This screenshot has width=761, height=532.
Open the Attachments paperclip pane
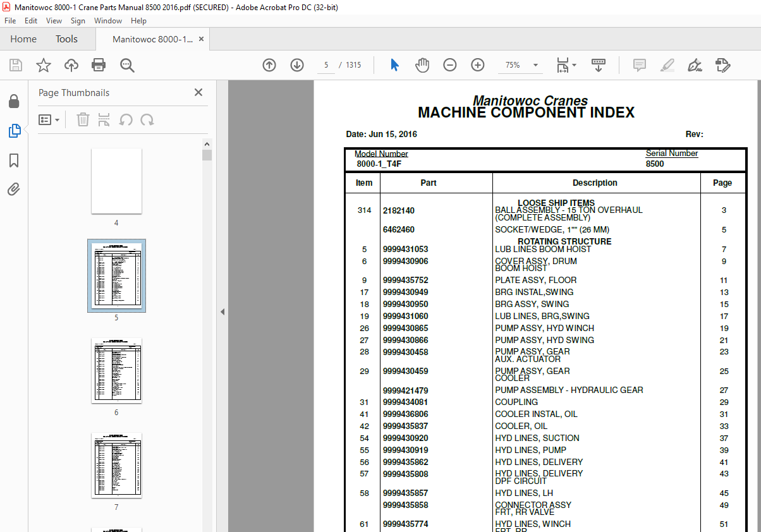[14, 189]
